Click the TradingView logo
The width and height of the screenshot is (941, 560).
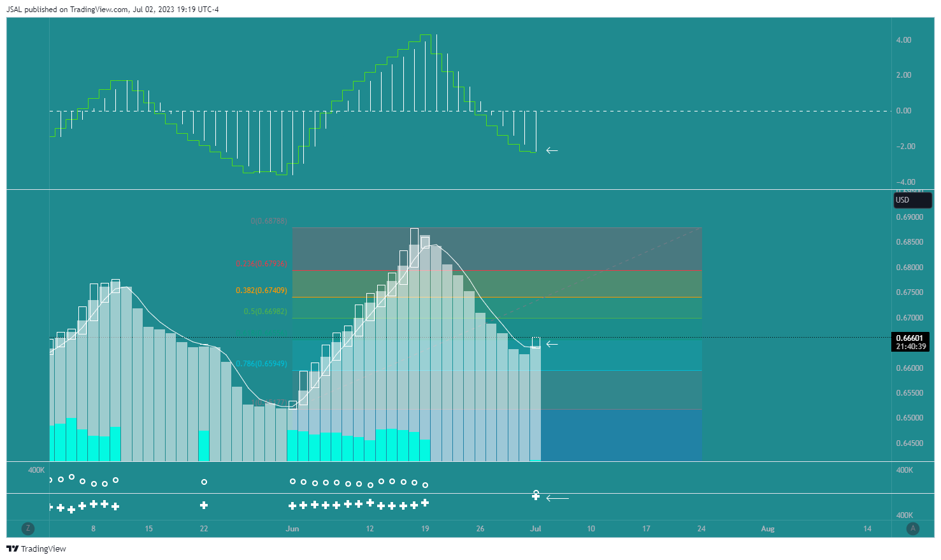pos(36,549)
